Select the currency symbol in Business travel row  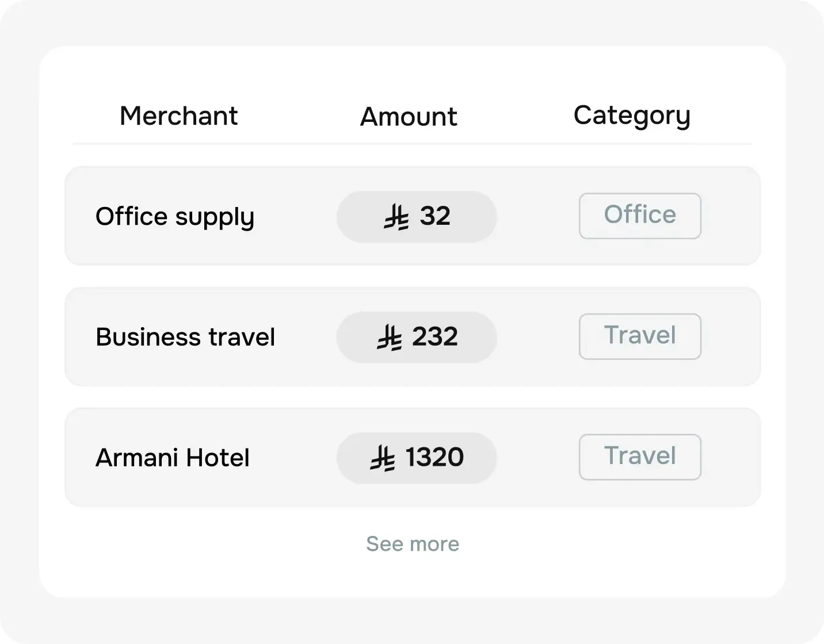390,337
